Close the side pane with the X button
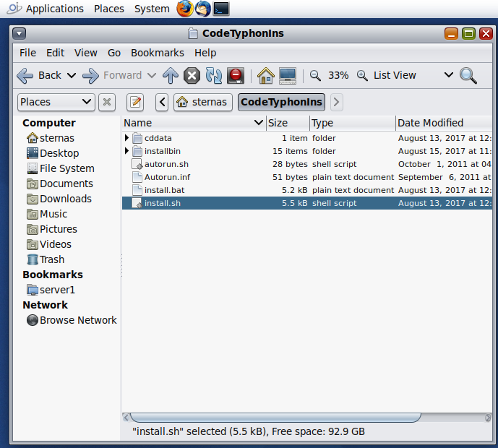 point(107,102)
